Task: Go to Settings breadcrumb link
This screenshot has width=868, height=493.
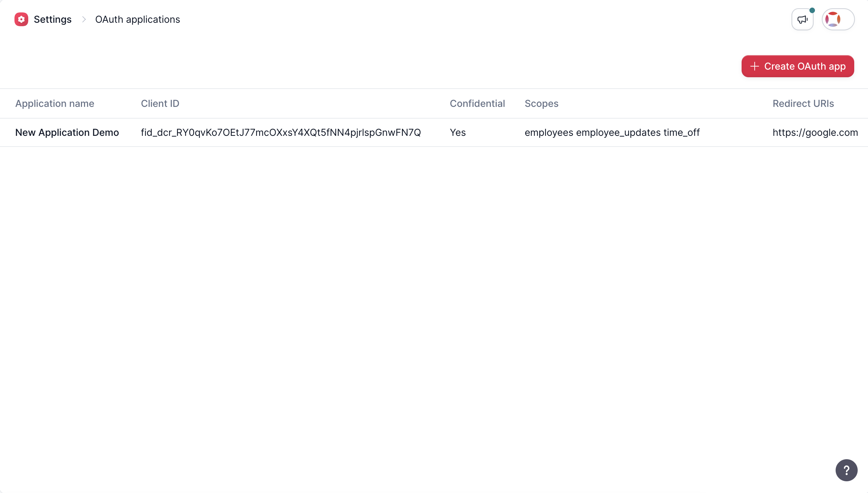Action: 53,19
